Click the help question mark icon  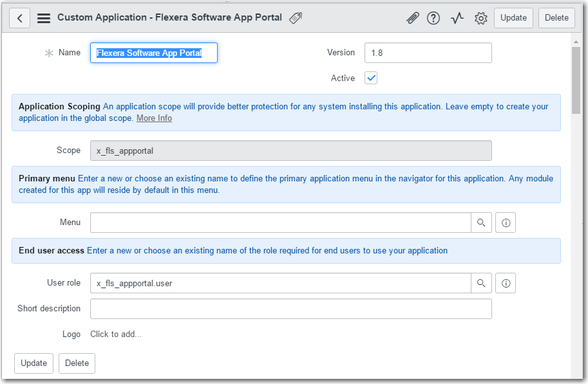tap(433, 18)
